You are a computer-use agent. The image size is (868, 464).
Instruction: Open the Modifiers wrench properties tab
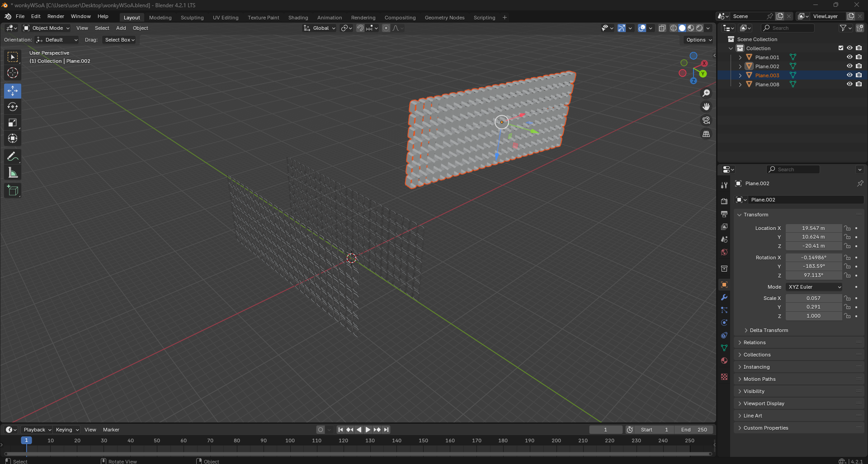[724, 297]
